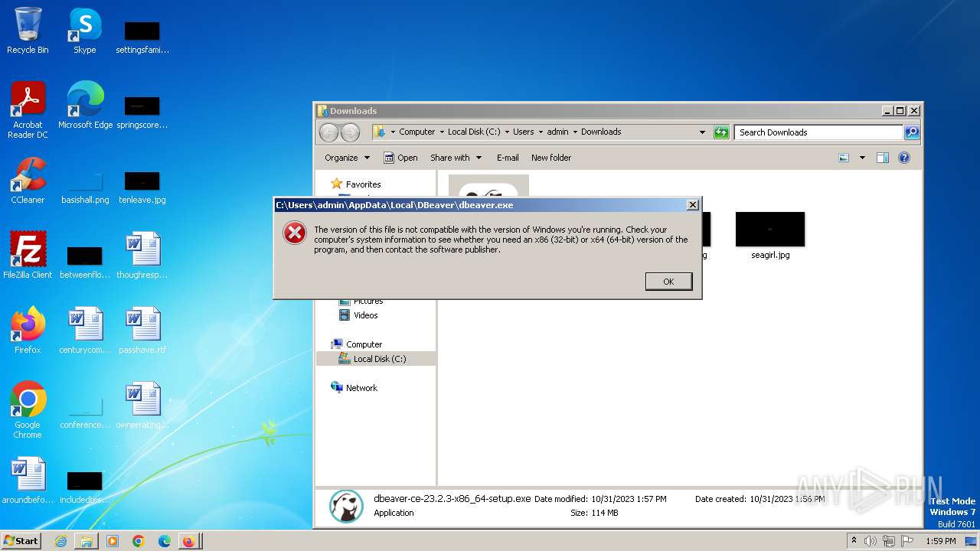Create a New folder in Downloads
Viewport: 980px width, 551px height.
pyautogui.click(x=551, y=158)
